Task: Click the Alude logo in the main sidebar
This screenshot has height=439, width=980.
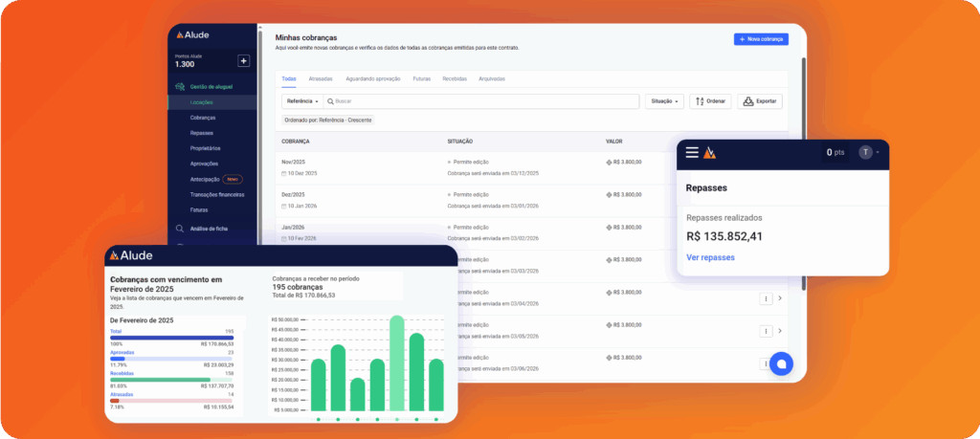Action: tap(187, 34)
